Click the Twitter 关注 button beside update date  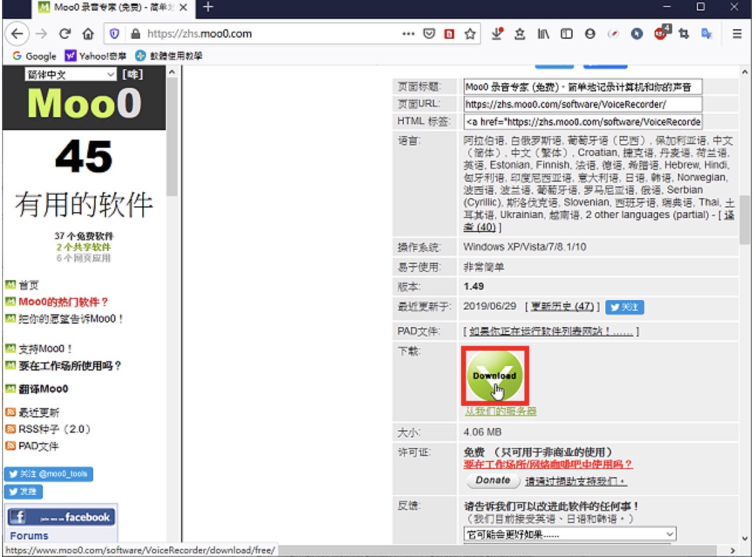click(625, 307)
